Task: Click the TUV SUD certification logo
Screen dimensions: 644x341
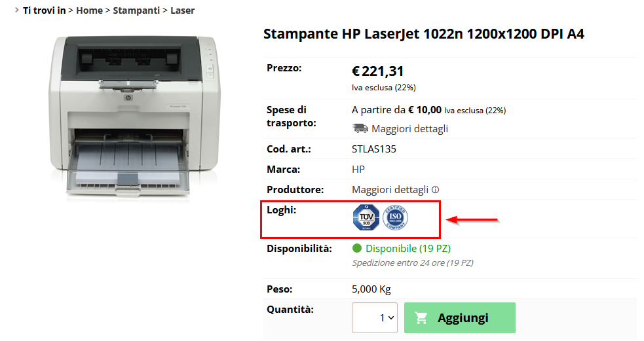Action: point(366,217)
